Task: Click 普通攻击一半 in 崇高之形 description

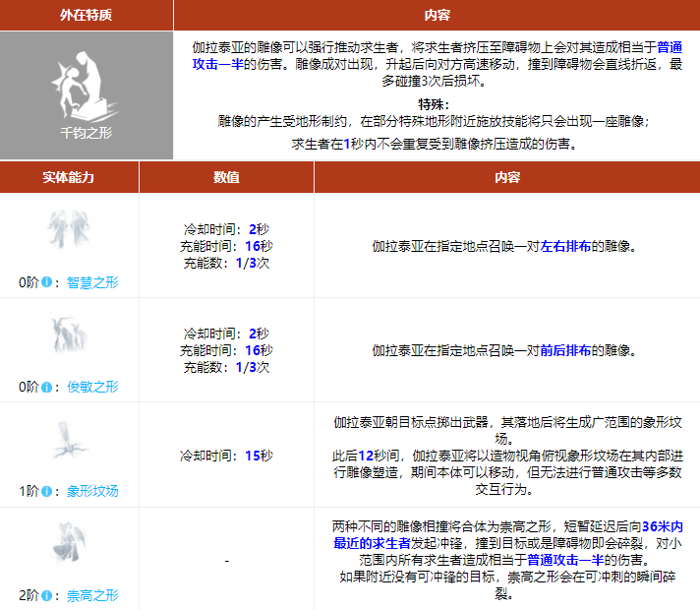Action: (x=565, y=560)
